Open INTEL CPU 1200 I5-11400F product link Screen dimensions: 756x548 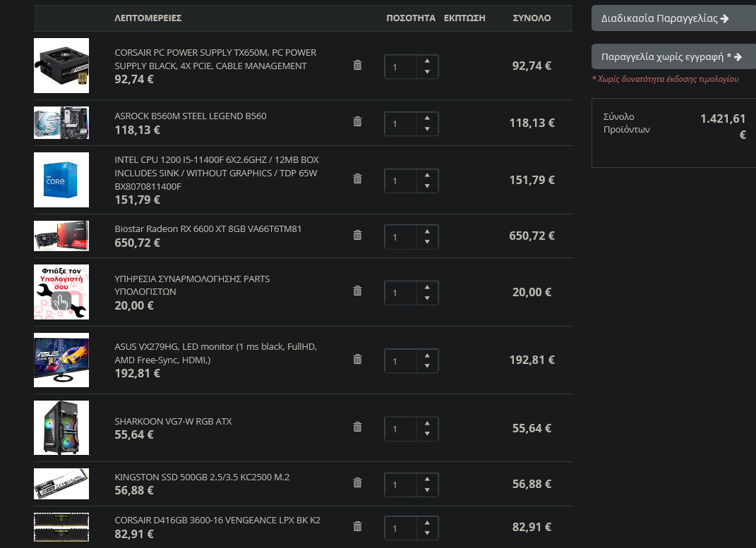pos(217,173)
